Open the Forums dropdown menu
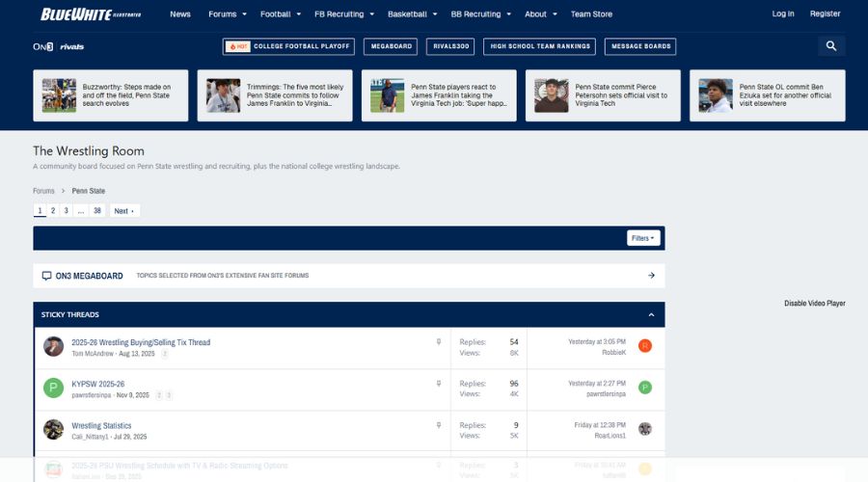 pos(227,14)
